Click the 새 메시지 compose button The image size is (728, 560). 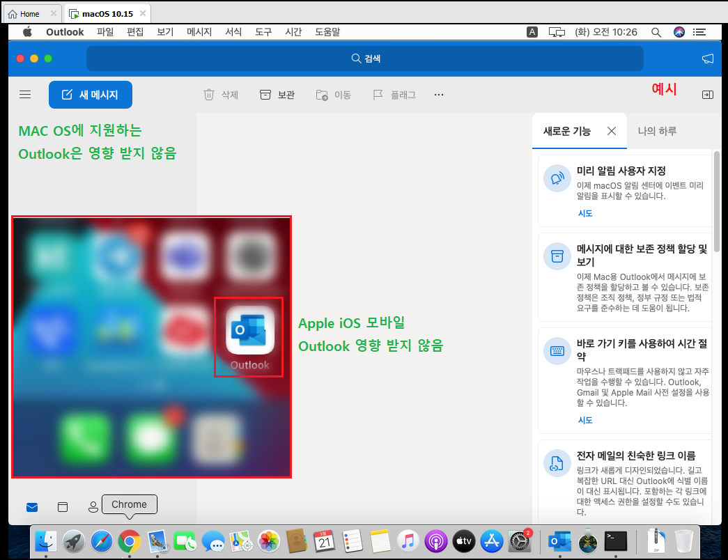pyautogui.click(x=91, y=95)
